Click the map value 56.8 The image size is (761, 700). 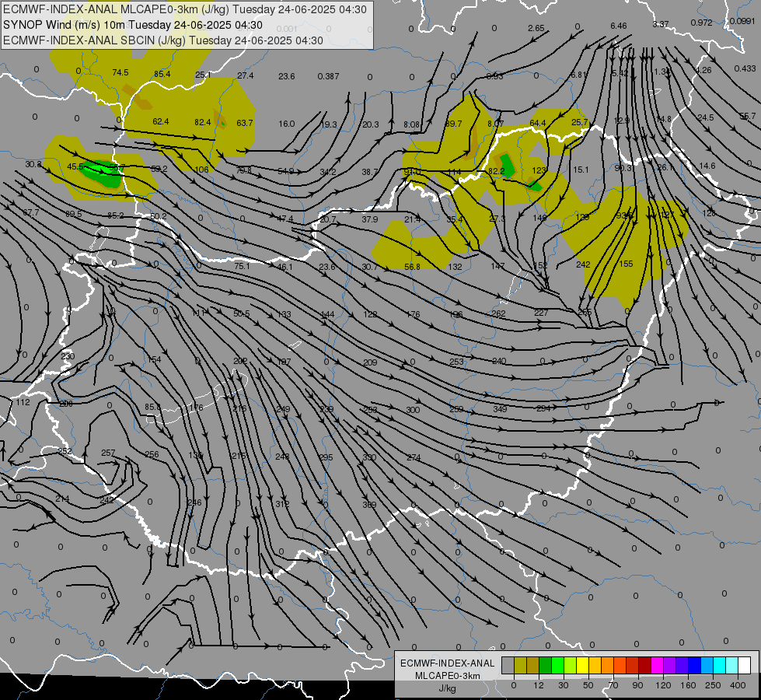[x=412, y=267]
